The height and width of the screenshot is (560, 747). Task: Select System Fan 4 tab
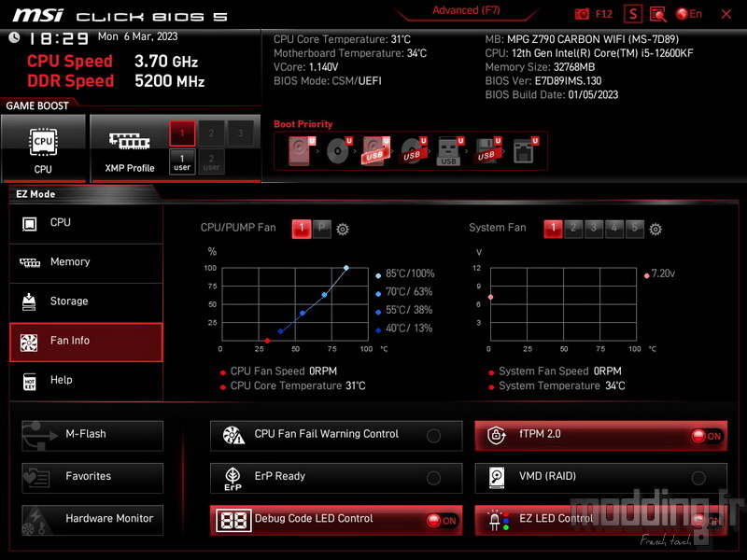(x=614, y=229)
